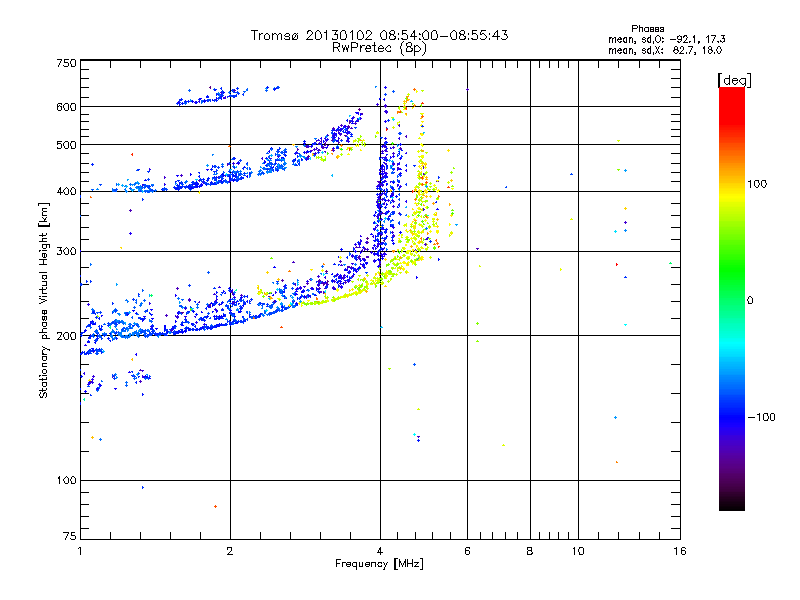800x600 pixels.
Task: Click the y-axis tick label '200'
Action: tap(66, 336)
